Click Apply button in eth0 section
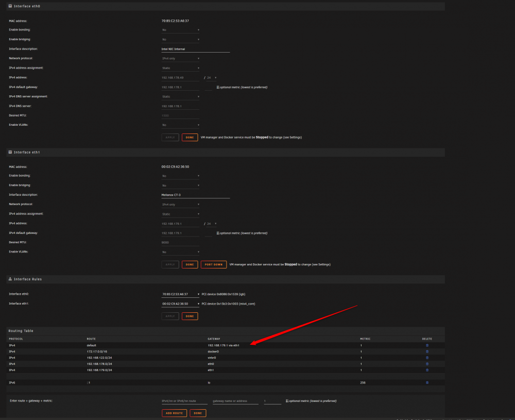The image size is (515, 420). 170,138
